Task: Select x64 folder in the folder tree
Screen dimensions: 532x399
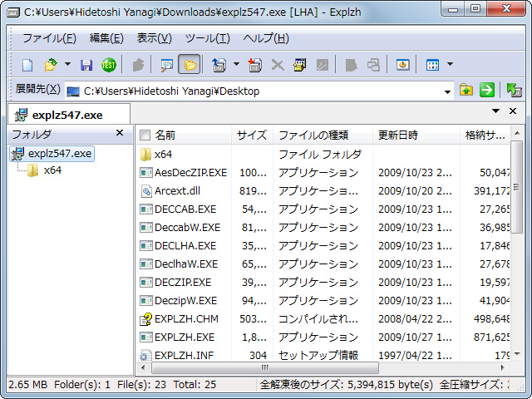Action: click(44, 170)
